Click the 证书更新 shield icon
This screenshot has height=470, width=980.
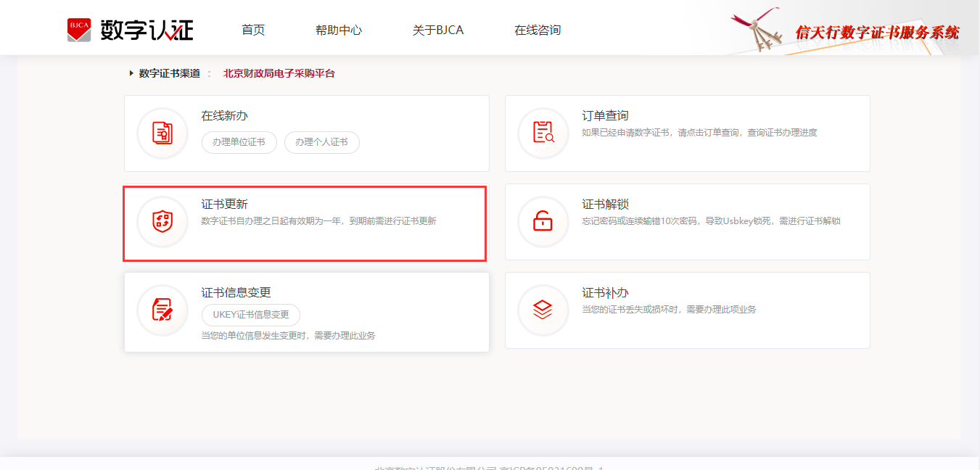pyautogui.click(x=162, y=221)
